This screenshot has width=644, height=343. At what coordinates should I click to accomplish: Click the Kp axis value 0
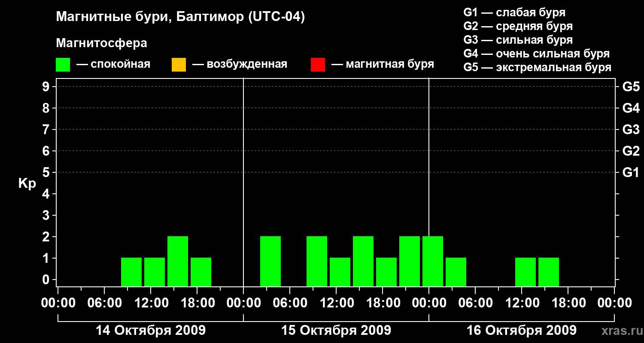coord(47,280)
